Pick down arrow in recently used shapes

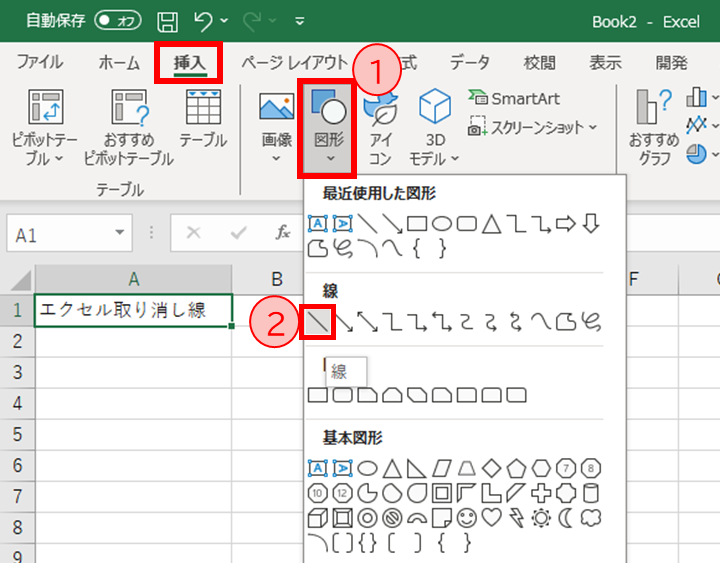[x=591, y=224]
